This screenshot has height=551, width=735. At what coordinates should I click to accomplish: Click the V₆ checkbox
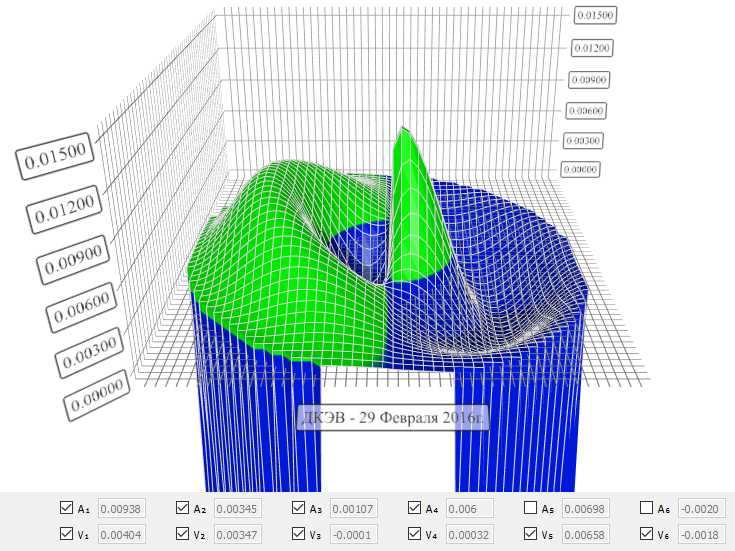point(647,534)
